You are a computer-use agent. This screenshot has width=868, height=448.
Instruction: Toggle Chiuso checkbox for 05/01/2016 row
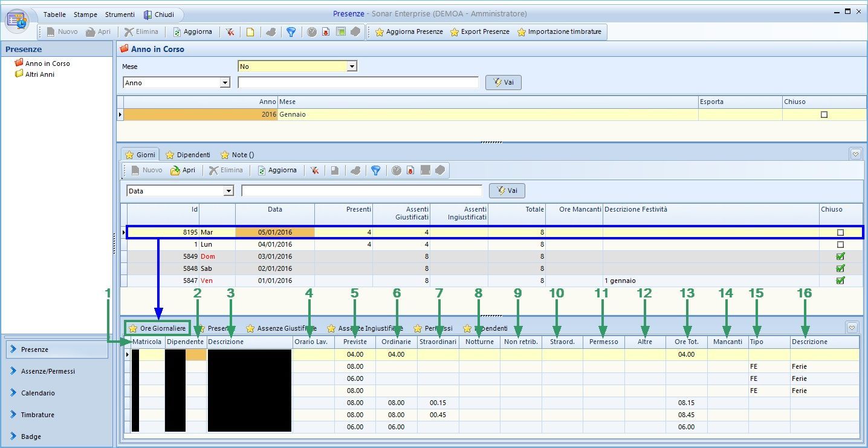[840, 233]
